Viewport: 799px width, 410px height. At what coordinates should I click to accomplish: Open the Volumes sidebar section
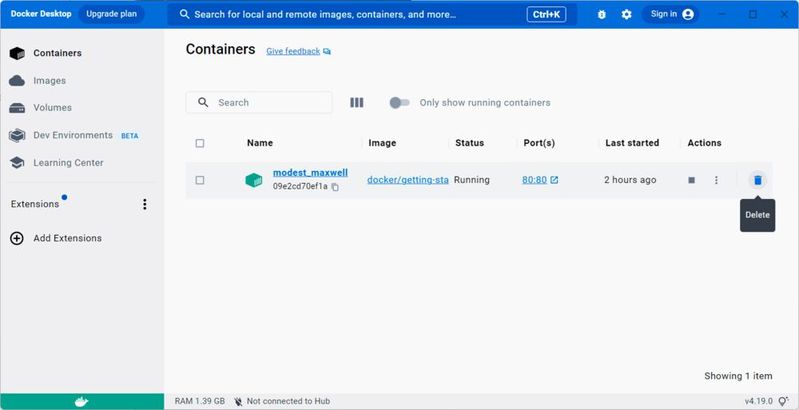(x=82, y=107)
